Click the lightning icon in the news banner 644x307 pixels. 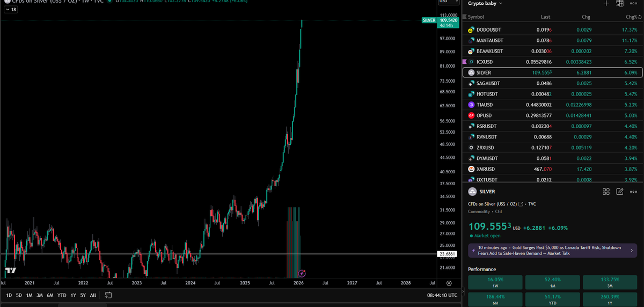tap(473, 250)
